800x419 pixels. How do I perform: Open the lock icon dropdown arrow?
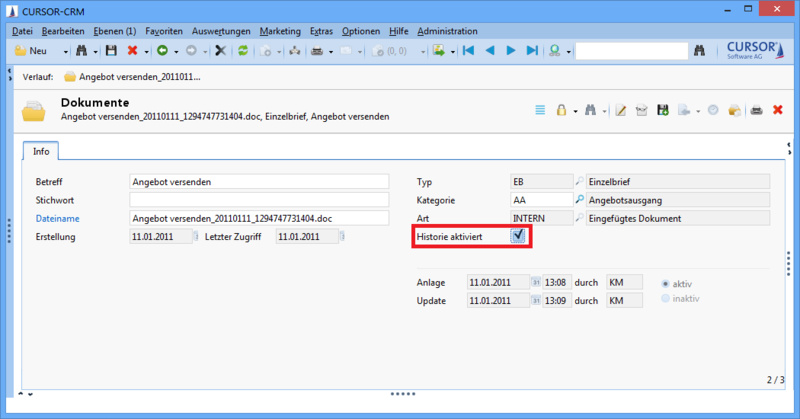tap(575, 110)
